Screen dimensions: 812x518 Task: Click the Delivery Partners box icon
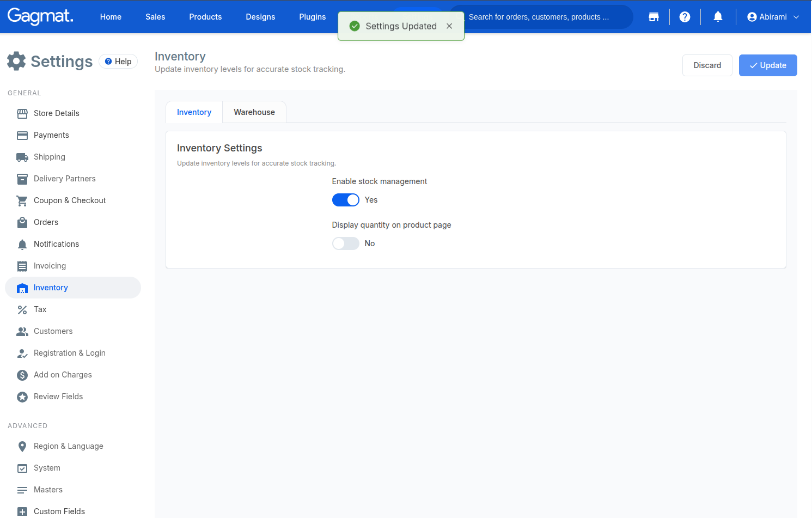pos(22,179)
